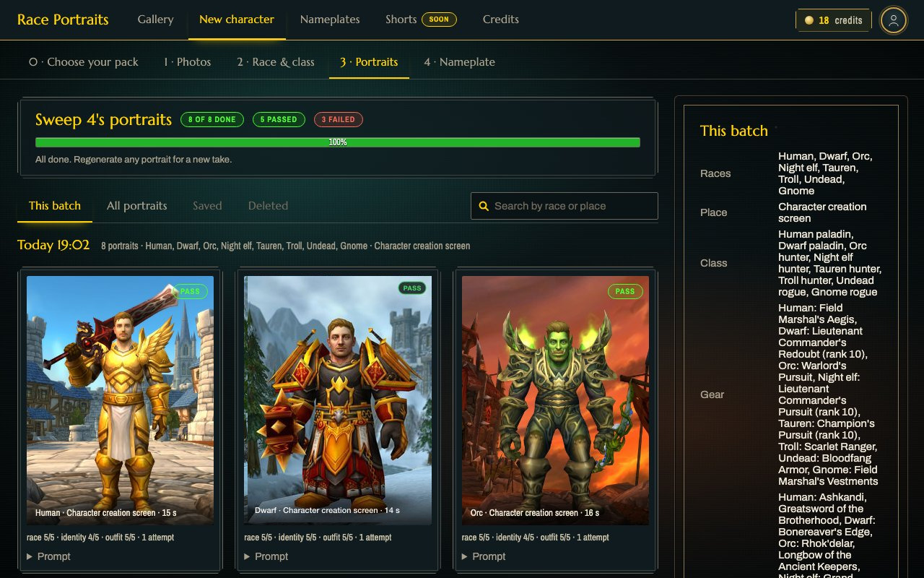Viewport: 924px width, 578px height.
Task: Switch to the All portraits tab
Action: point(137,206)
